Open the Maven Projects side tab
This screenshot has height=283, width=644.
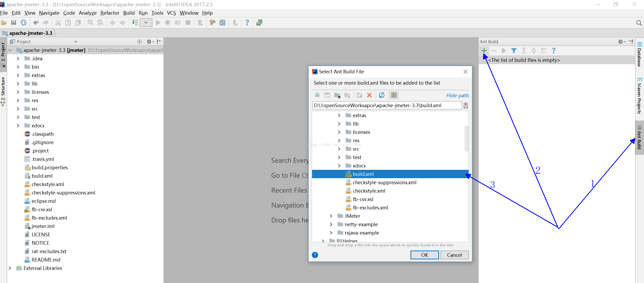tap(639, 96)
